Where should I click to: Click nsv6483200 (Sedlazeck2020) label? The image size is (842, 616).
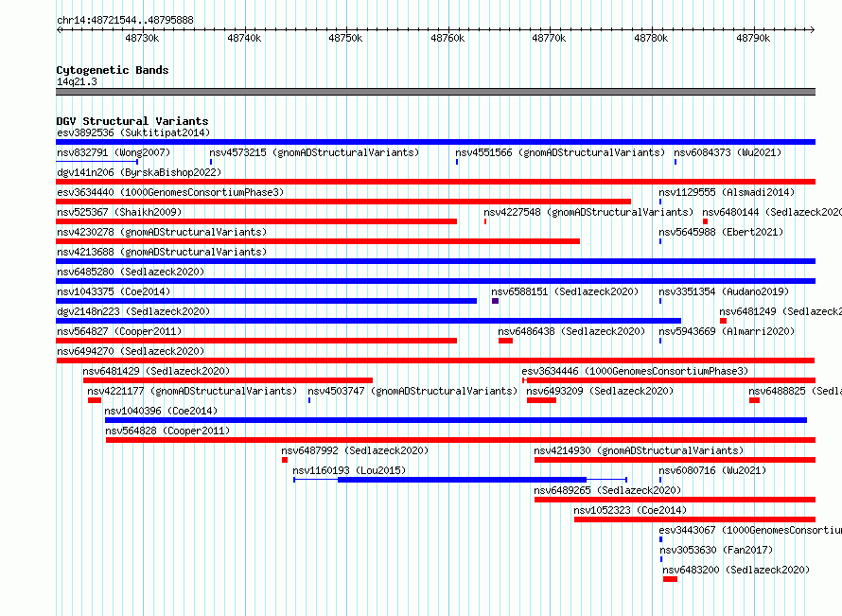click(x=736, y=570)
